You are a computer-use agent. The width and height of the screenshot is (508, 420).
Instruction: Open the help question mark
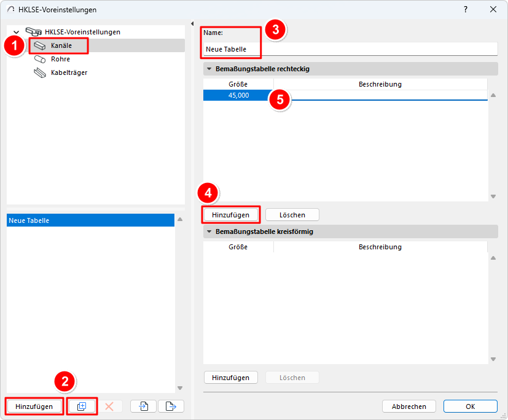point(466,9)
